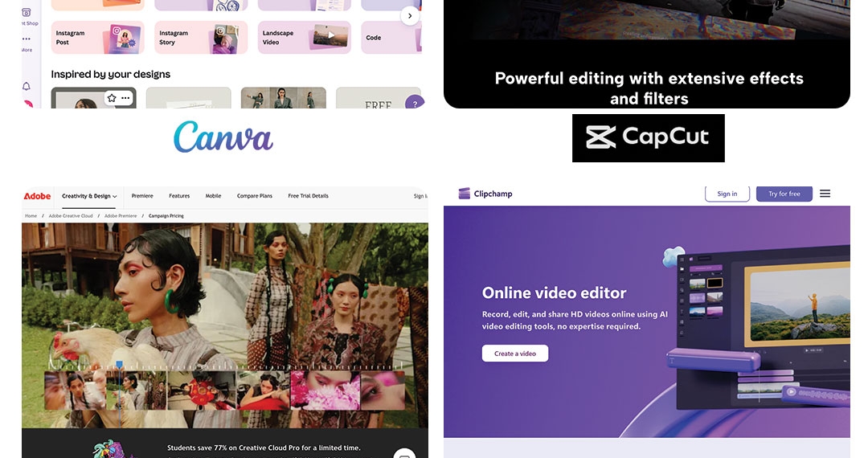This screenshot has height=458, width=868.
Task: Go to Adobe Creative Cloud breadcrumb
Action: [71, 215]
